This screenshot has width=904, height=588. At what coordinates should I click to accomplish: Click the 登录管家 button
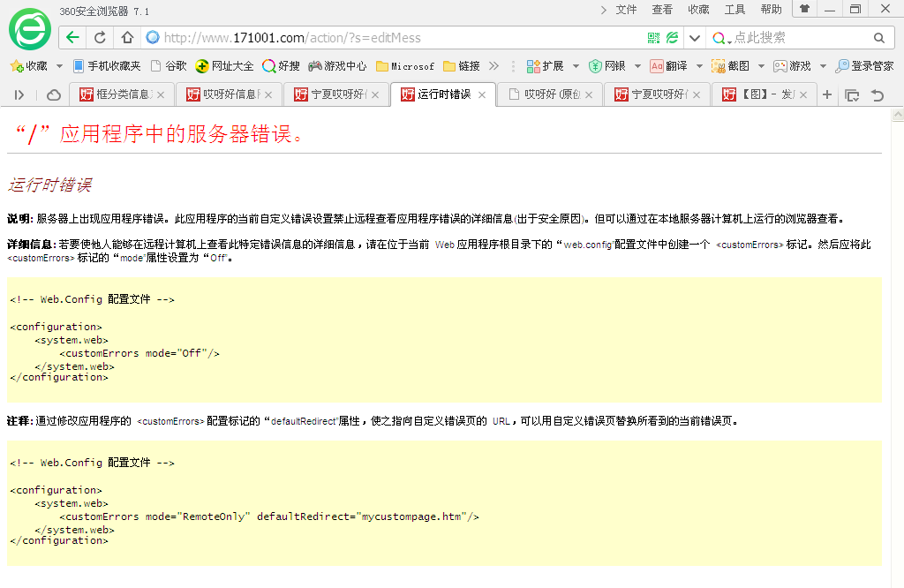click(x=865, y=66)
